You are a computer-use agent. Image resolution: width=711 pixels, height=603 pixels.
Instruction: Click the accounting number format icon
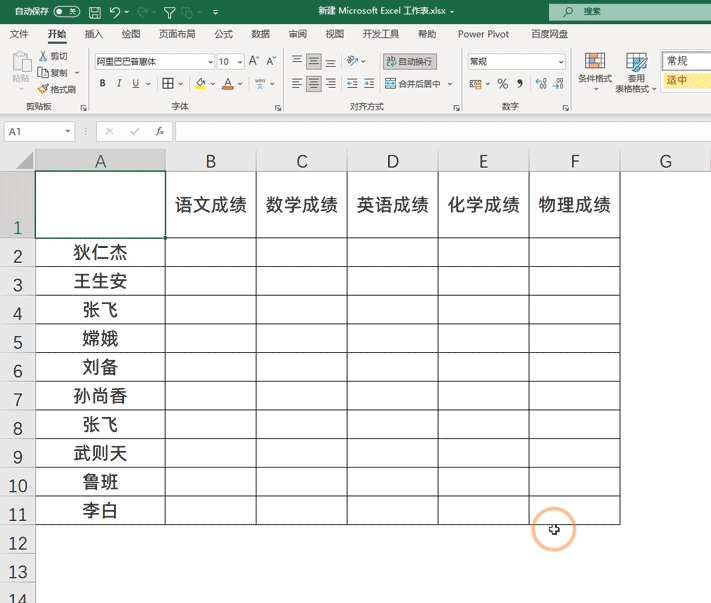click(476, 84)
